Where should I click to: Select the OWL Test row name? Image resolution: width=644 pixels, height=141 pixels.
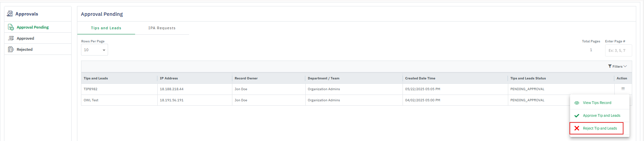(91, 100)
